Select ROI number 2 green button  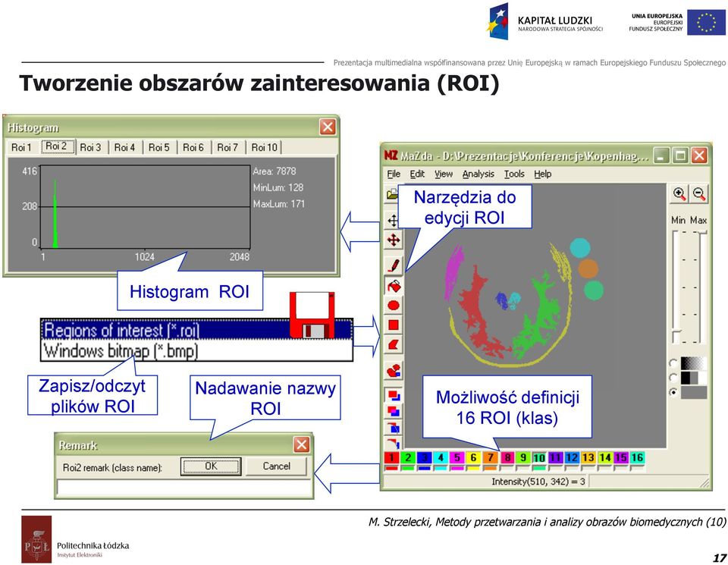(x=408, y=458)
